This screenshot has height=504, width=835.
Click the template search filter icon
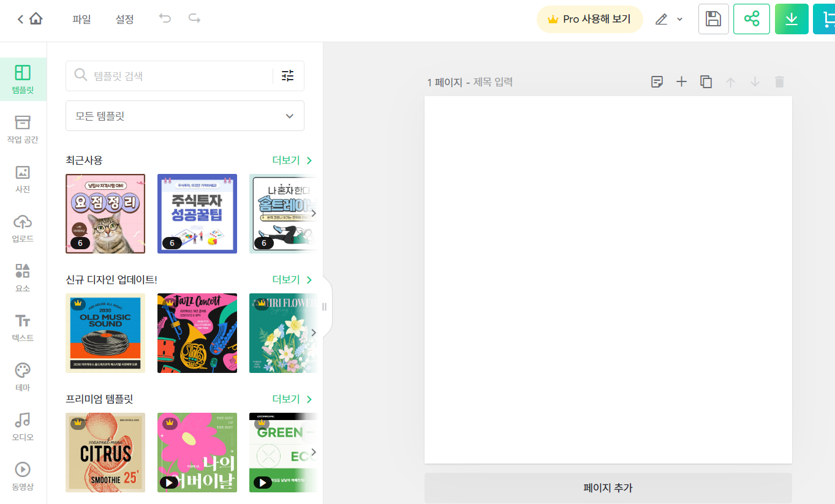[x=287, y=75]
